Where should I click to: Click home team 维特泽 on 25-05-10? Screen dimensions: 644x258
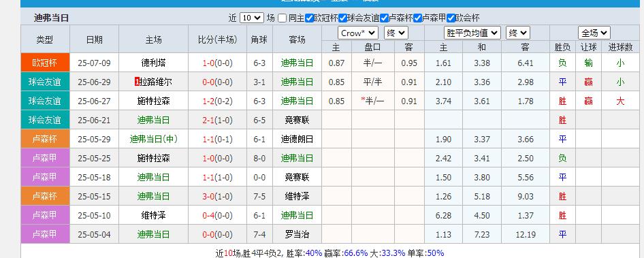tap(153, 215)
